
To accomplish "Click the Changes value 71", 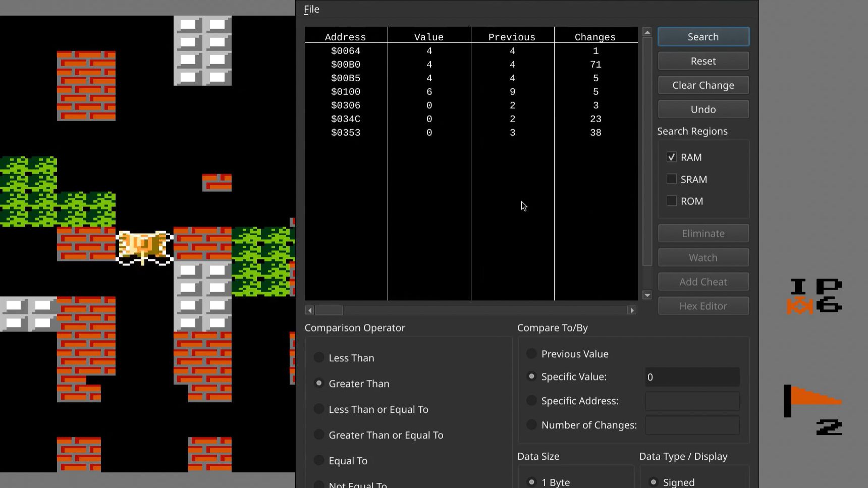I will 595,65.
